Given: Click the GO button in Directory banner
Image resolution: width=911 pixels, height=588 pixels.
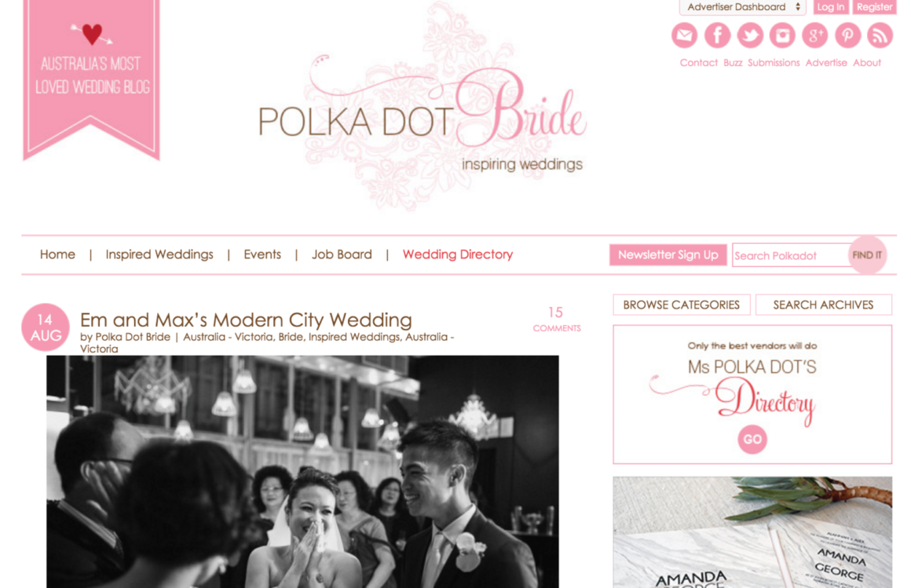Looking at the screenshot, I should (x=752, y=440).
